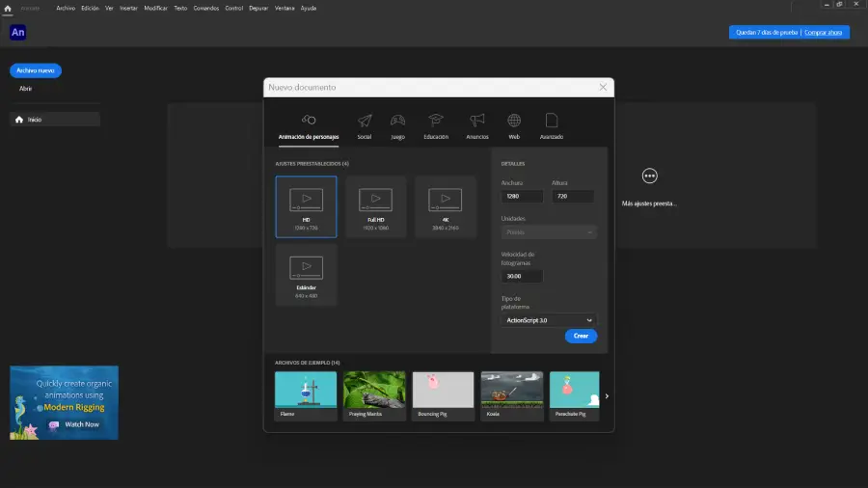
Task: Click the Archivos de ejemplo (14) heading
Action: (x=308, y=363)
